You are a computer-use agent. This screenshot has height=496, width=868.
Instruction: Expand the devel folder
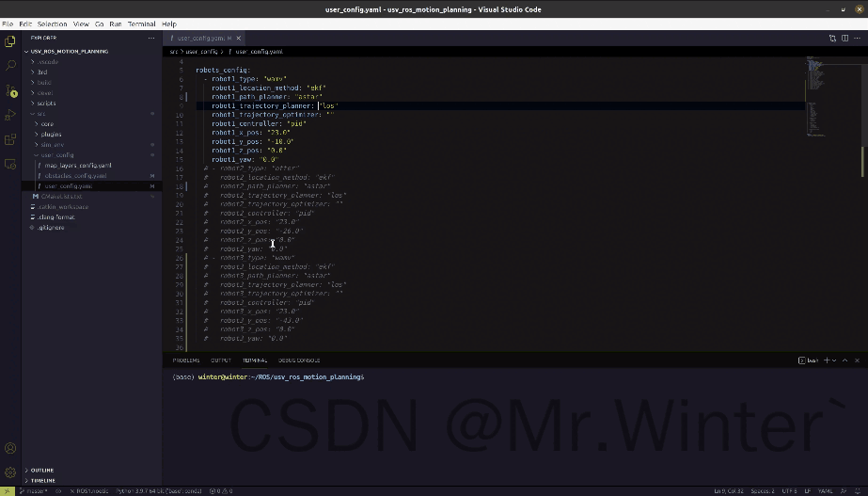tap(92, 92)
